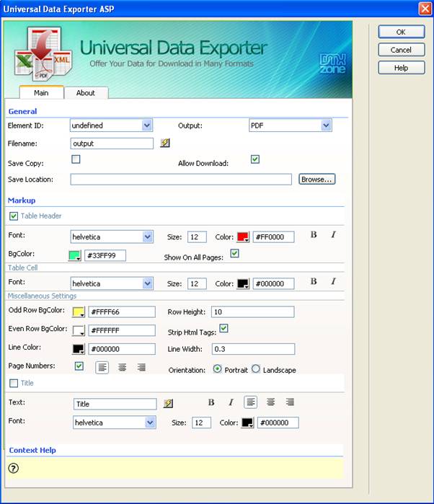The width and height of the screenshot is (434, 504).
Task: Center-align Title text
Action: [x=270, y=402]
